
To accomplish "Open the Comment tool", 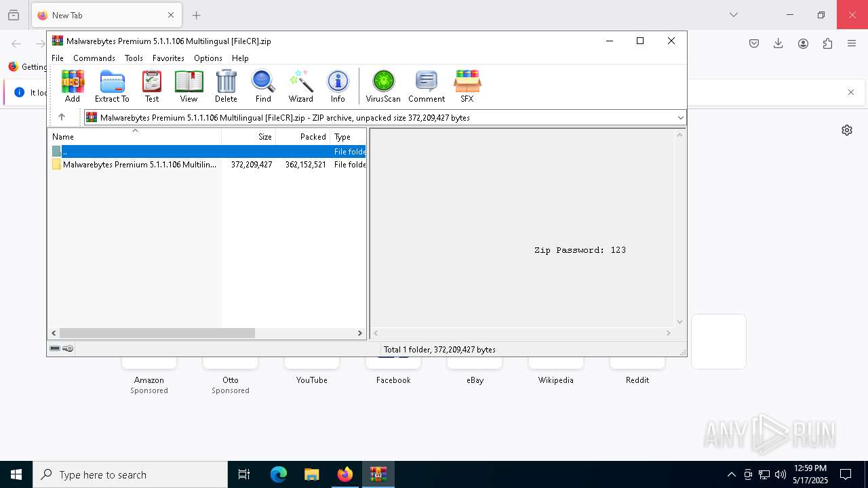I will pos(427,86).
